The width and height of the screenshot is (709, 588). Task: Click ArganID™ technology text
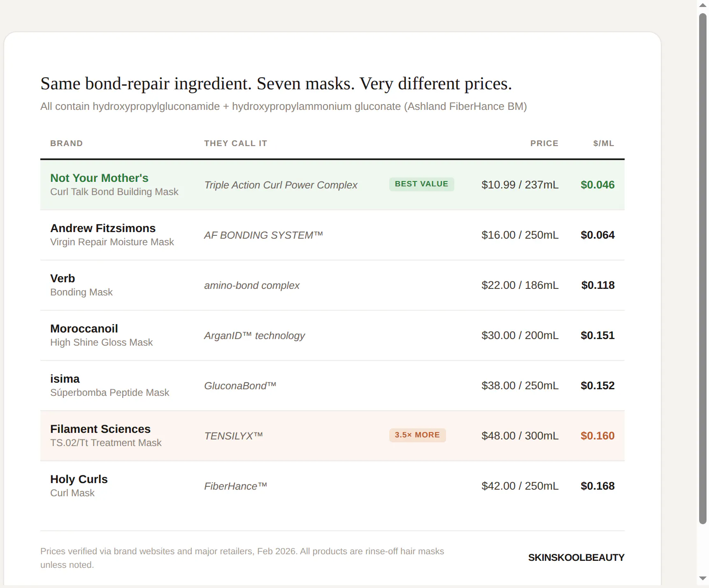[254, 336]
